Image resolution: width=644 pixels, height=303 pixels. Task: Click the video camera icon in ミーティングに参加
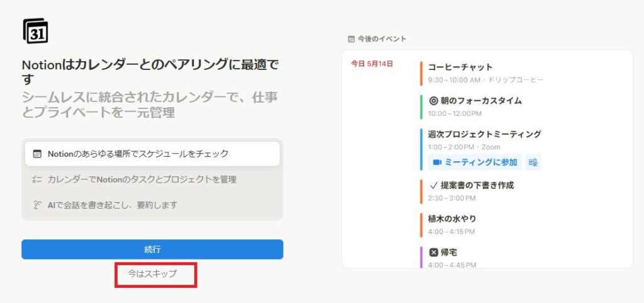tap(437, 163)
